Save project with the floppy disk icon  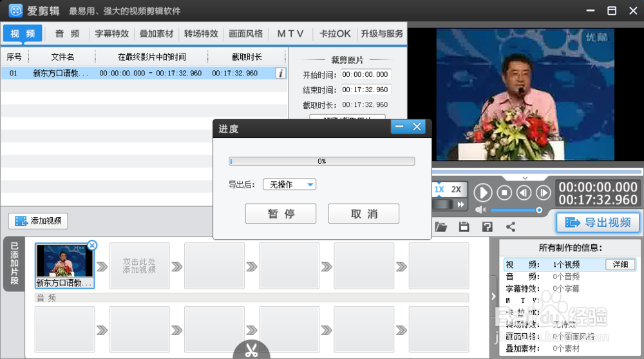point(464,227)
